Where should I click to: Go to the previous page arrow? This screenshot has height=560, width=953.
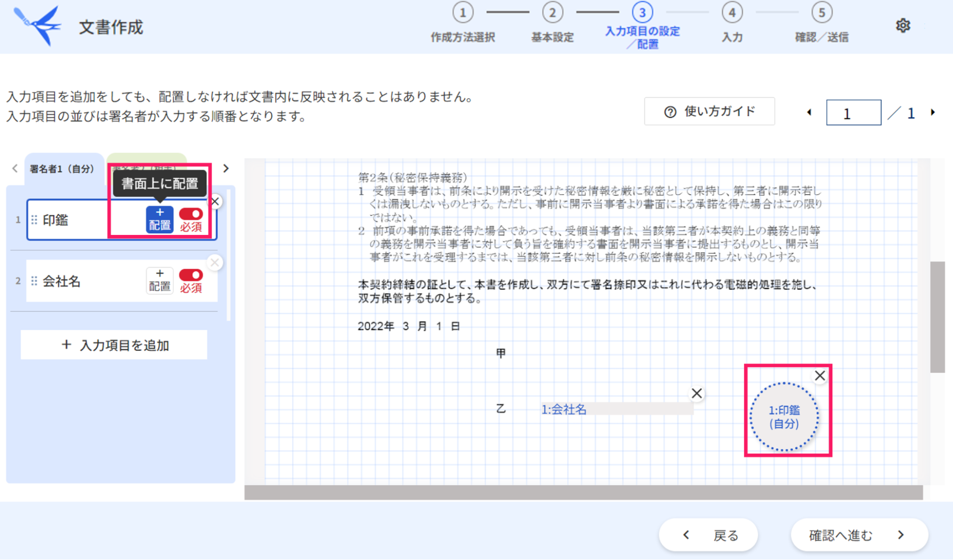(x=809, y=112)
